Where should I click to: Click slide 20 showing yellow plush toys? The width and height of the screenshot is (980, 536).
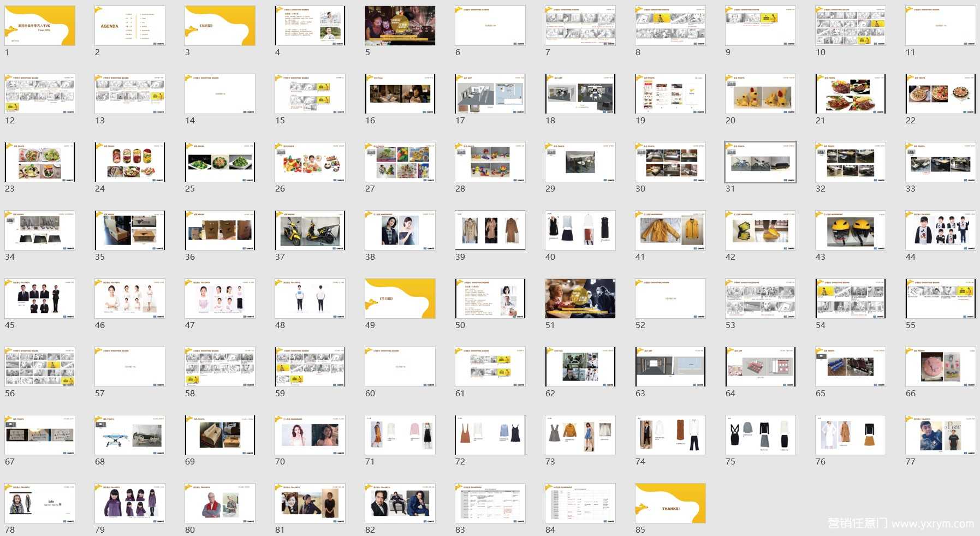pyautogui.click(x=761, y=94)
